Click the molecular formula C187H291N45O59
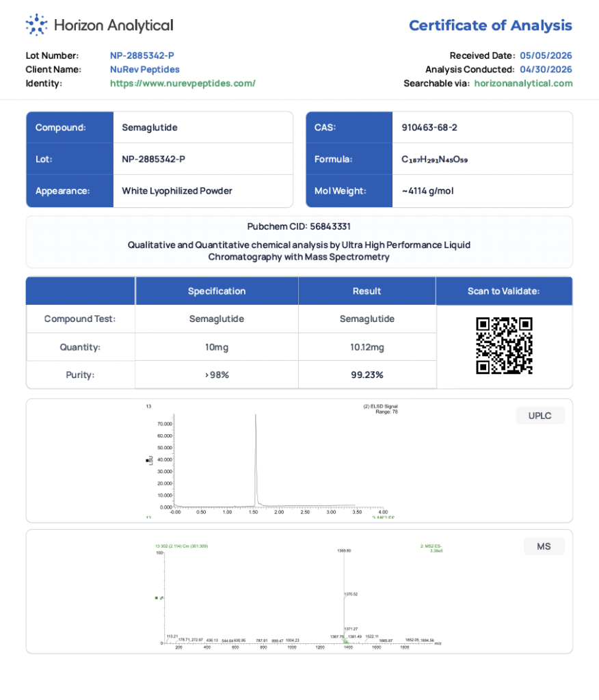The height and width of the screenshot is (700, 599). 435,159
